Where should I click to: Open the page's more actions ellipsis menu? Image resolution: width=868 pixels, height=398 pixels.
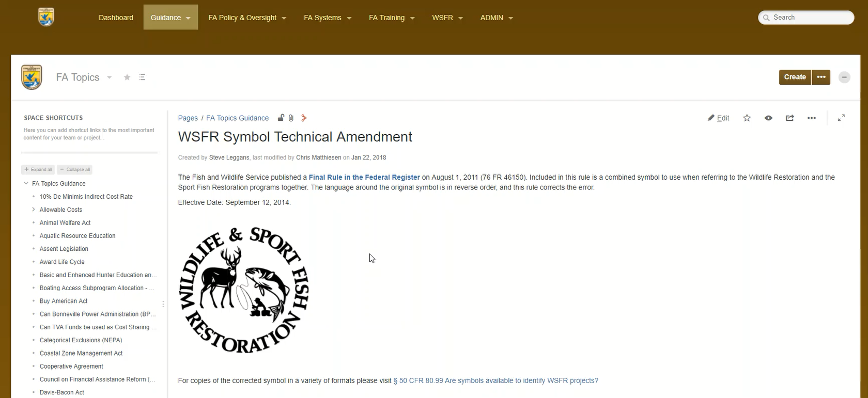click(x=812, y=118)
